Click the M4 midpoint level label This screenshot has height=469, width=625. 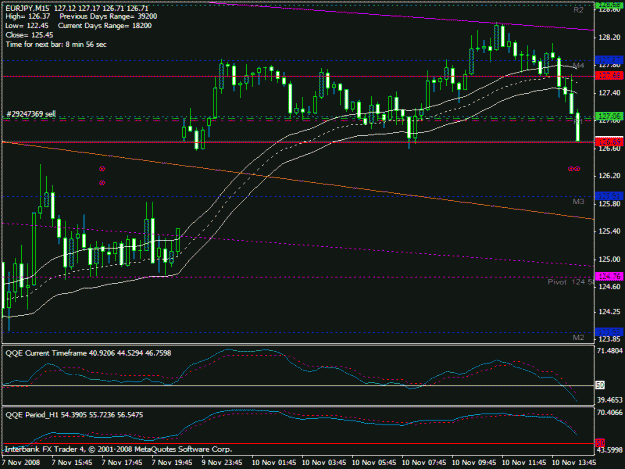[x=578, y=65]
